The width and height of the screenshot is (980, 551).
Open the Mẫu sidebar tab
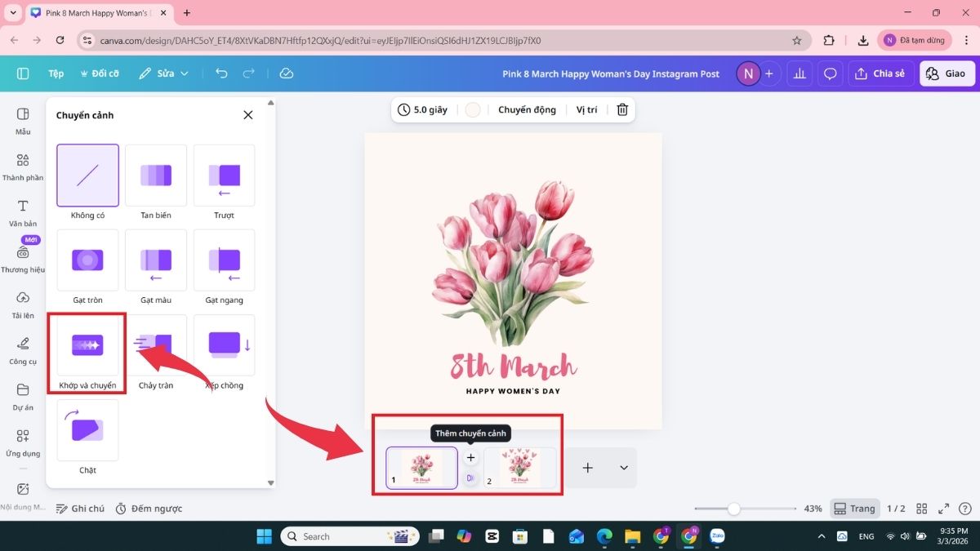23,121
